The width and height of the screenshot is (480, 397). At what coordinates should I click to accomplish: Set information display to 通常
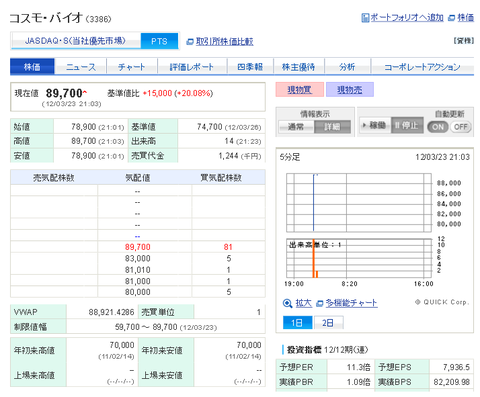point(296,127)
